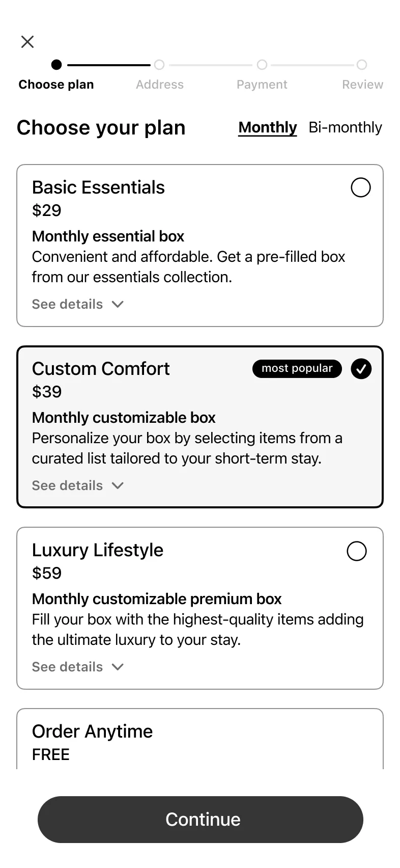This screenshot has width=400, height=868.
Task: Click the Payment step circle
Action: 262,65
